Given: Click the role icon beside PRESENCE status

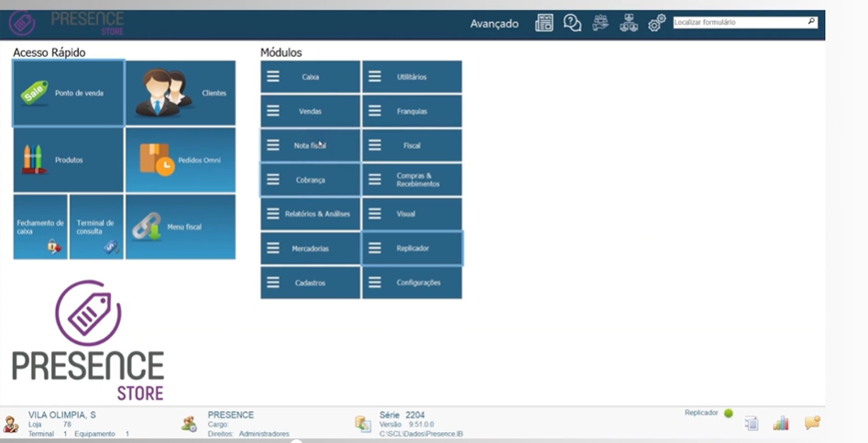Looking at the screenshot, I should click(190, 424).
